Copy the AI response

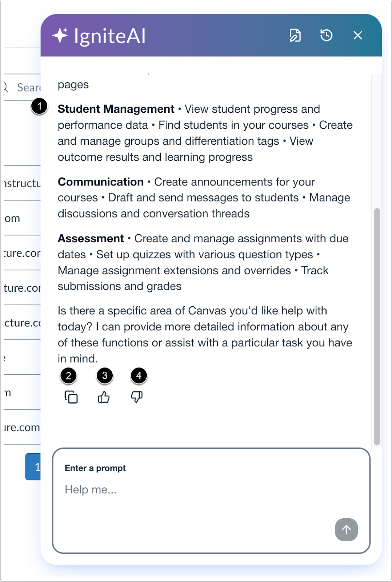click(71, 397)
